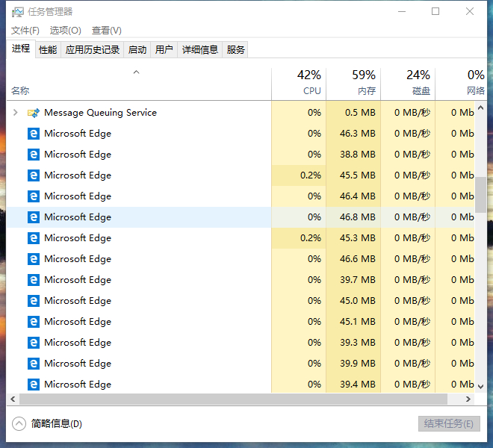Click the 46.4 MB memory cell
493x448 pixels.
click(353, 196)
